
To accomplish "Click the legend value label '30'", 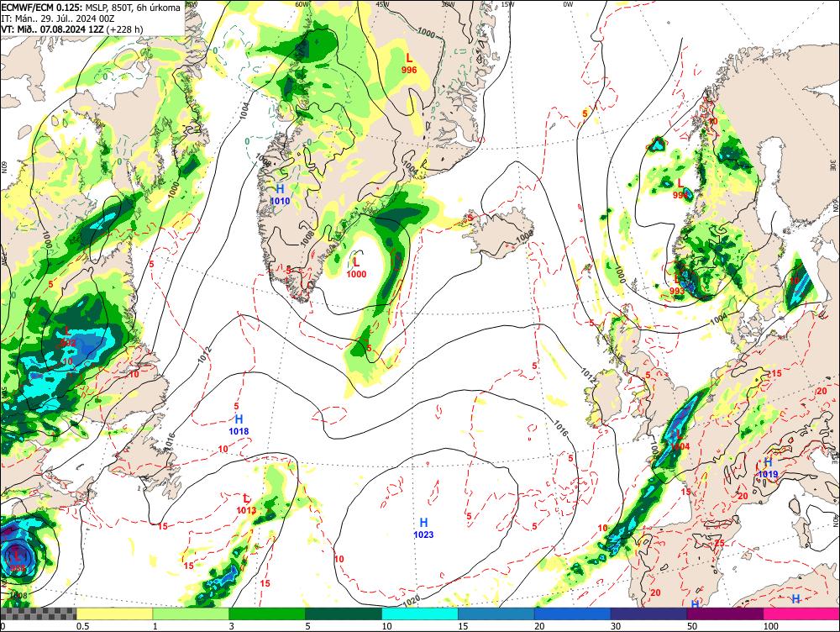I will click(x=616, y=626).
